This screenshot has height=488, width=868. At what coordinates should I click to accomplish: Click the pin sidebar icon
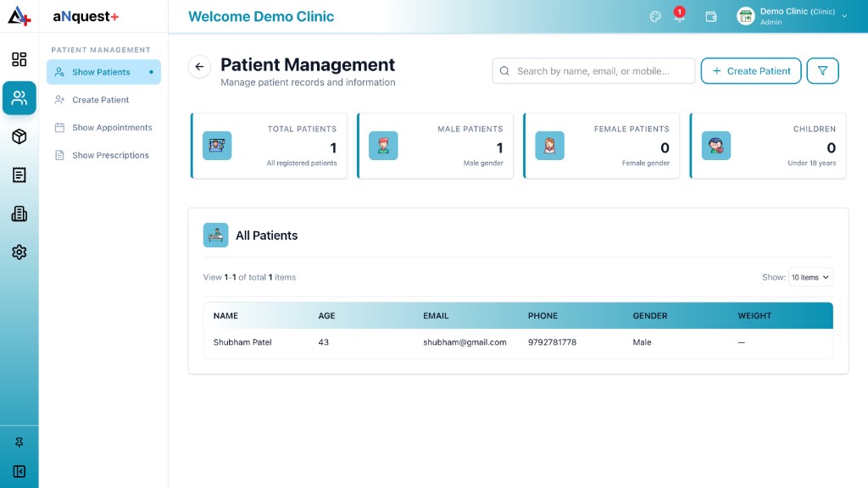(19, 442)
